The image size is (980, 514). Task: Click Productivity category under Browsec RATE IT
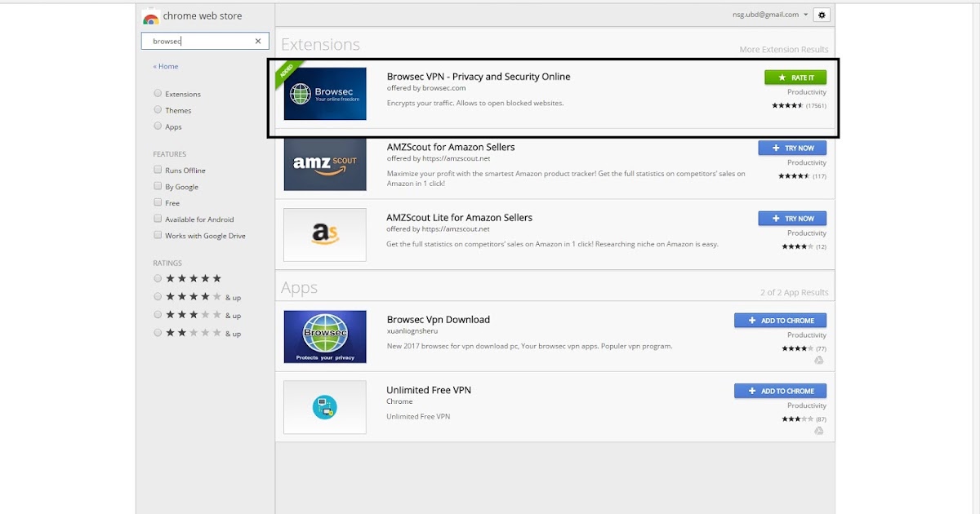[x=807, y=92]
